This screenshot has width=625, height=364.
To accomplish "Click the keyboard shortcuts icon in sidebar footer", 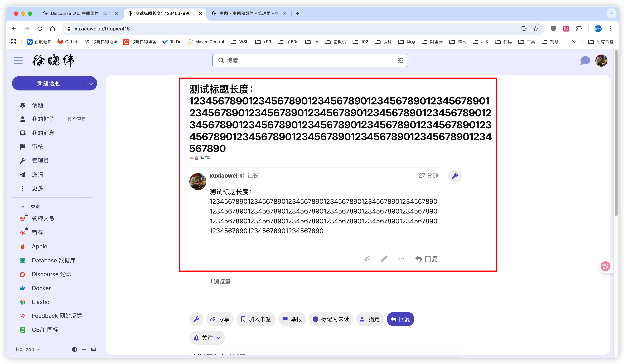I will pyautogui.click(x=94, y=349).
